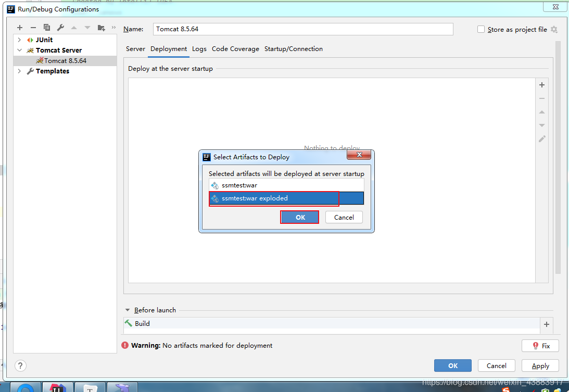Click the artifact icon beside ssmtest:war

coord(215,185)
